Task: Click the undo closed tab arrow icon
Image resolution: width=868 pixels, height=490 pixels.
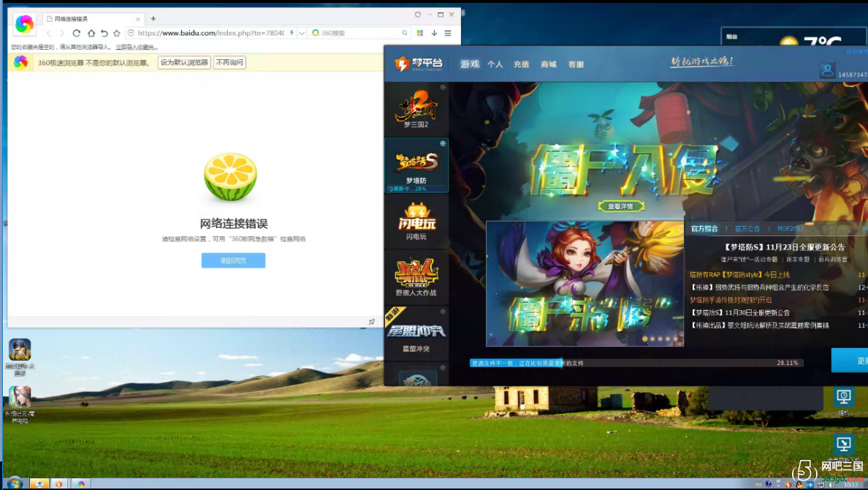Action: click(x=104, y=33)
